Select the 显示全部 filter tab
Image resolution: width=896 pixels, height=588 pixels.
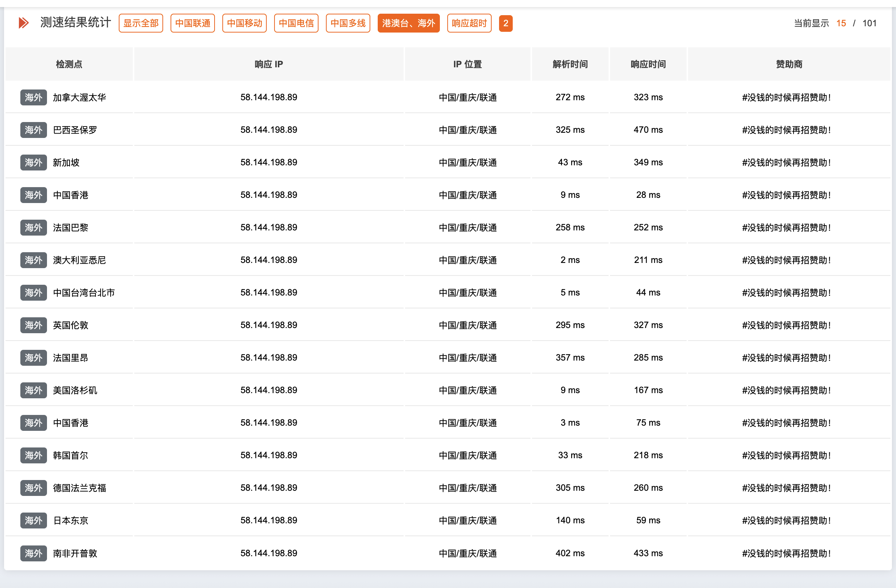[141, 23]
